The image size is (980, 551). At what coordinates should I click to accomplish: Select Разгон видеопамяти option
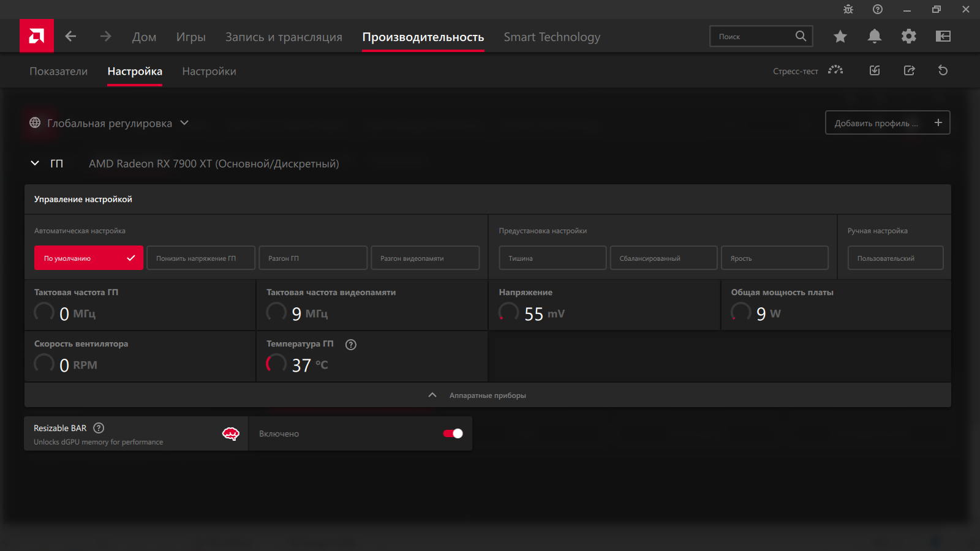[425, 258]
